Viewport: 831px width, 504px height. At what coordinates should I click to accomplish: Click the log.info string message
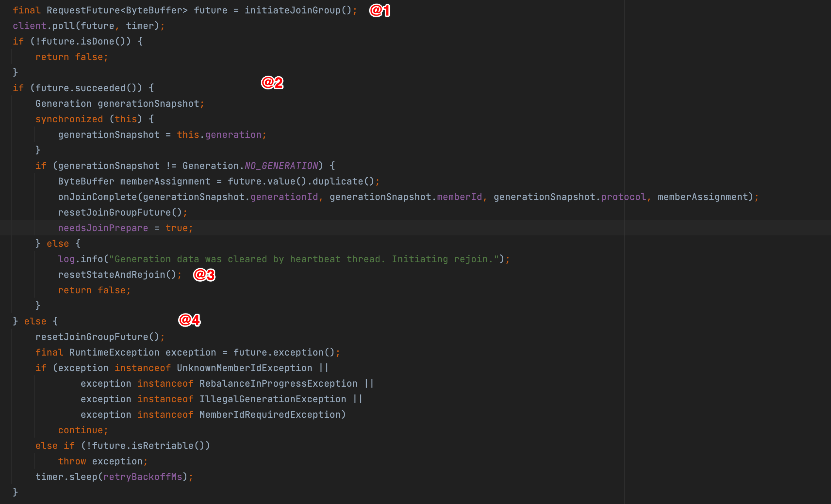304,259
